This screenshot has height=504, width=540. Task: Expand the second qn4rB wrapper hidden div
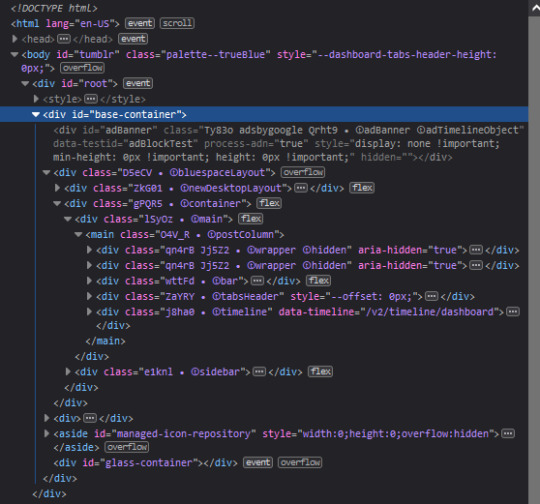pyautogui.click(x=89, y=265)
